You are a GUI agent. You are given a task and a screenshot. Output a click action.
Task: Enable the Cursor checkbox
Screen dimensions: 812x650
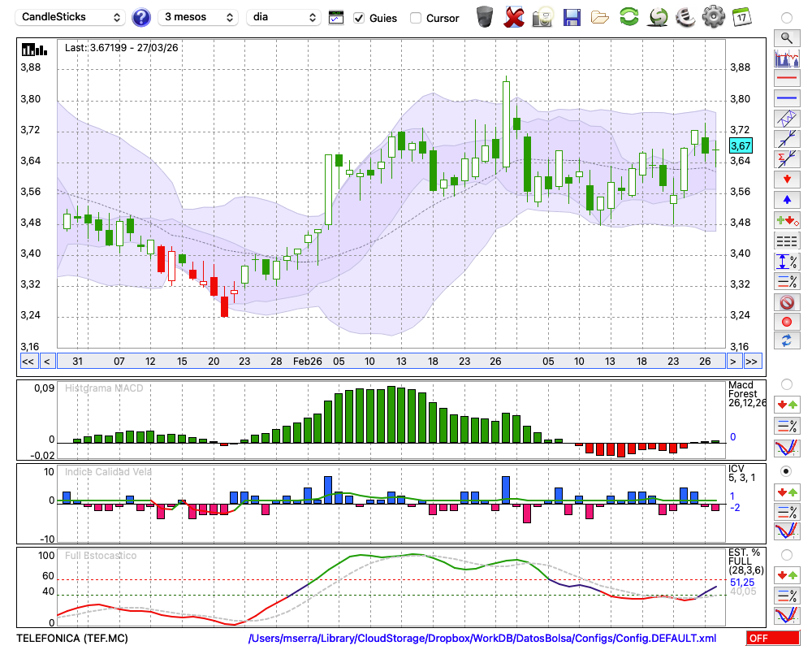[x=416, y=18]
